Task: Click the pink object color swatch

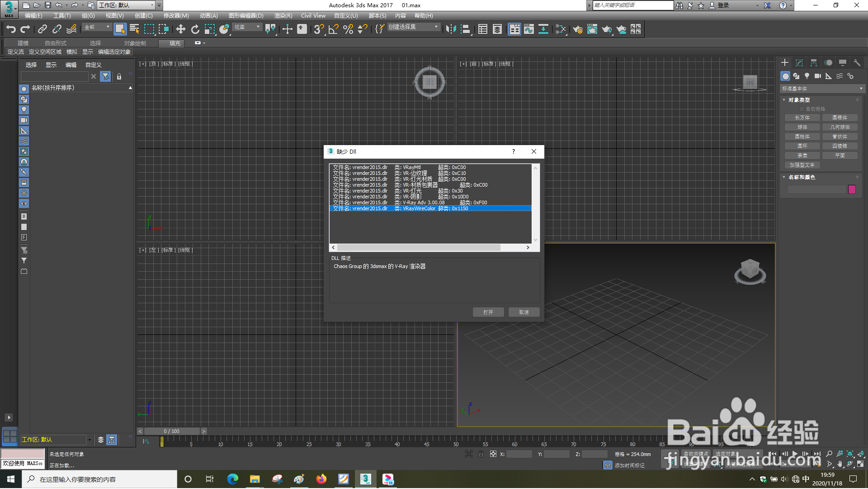Action: (x=852, y=189)
